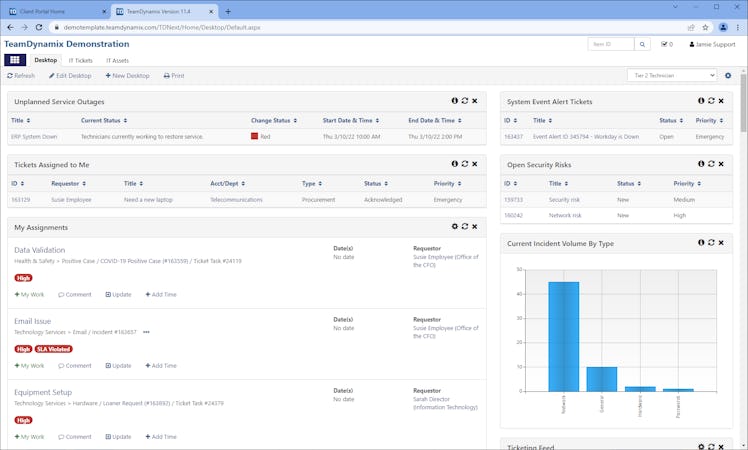This screenshot has width=748, height=450.
Task: Open the browser profile avatar
Action: point(723,28)
